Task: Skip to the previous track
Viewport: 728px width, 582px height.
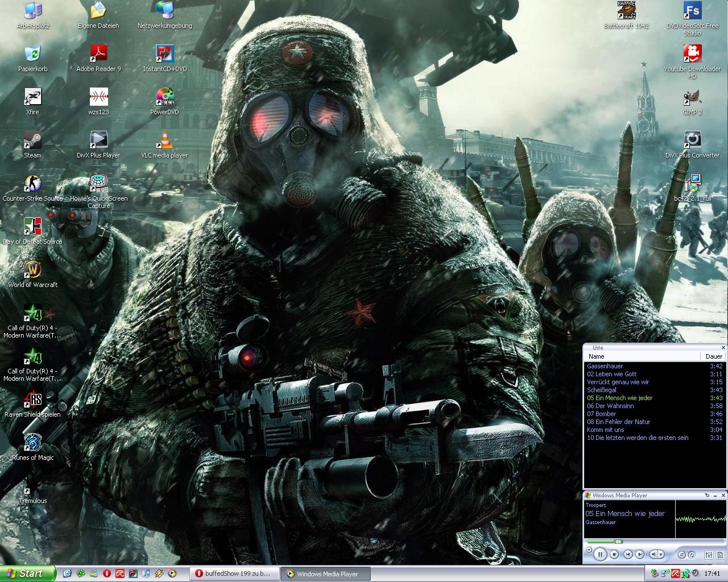Action: click(x=628, y=554)
